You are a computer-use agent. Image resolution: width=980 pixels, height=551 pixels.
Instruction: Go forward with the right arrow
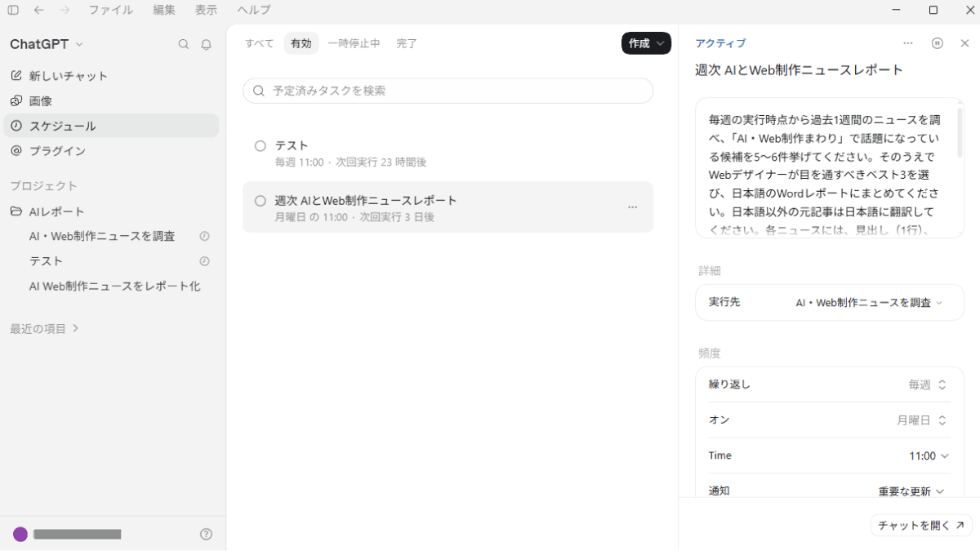tap(65, 10)
